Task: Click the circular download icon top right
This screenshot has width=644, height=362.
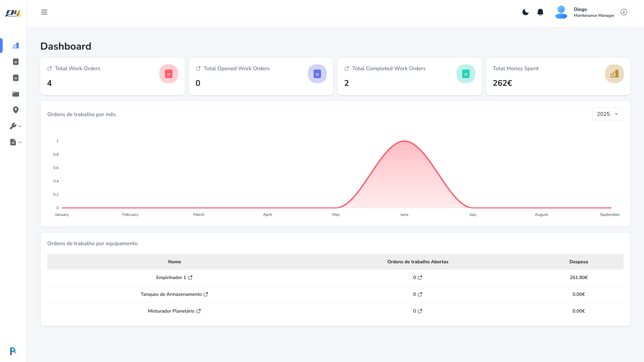Action: tap(624, 12)
